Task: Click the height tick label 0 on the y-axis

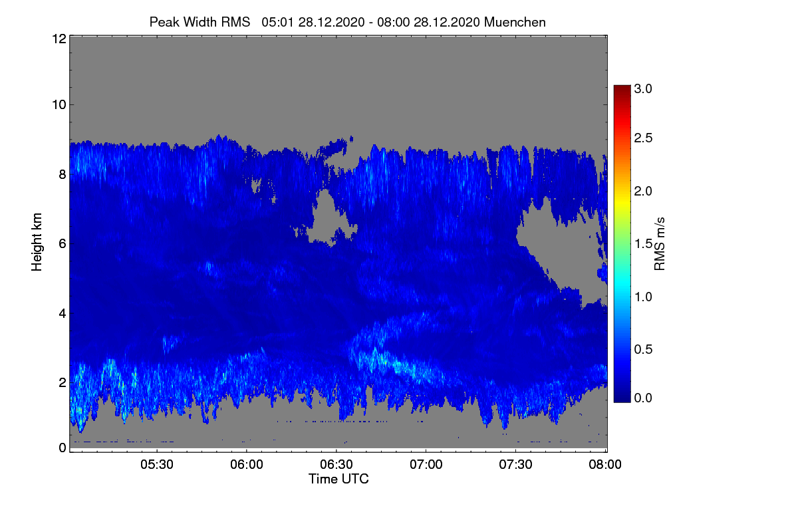Action: (x=62, y=448)
